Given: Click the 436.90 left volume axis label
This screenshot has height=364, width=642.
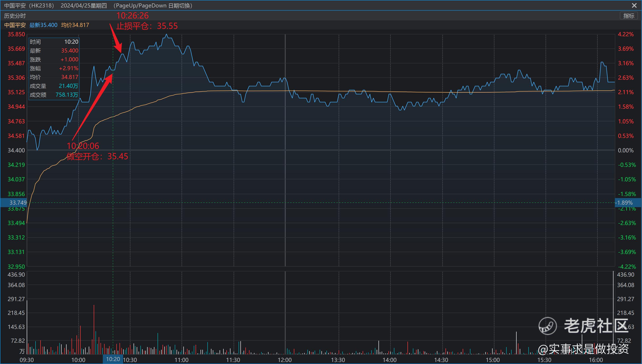Looking at the screenshot, I should point(16,275).
